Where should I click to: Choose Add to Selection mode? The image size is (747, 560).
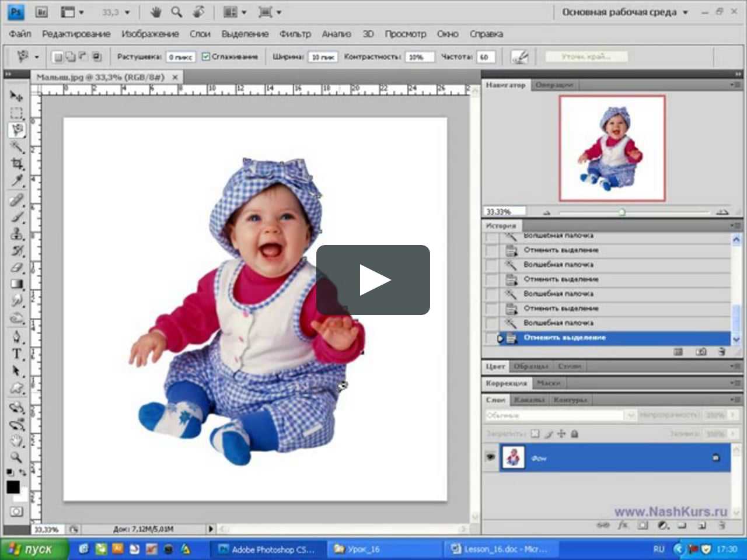click(70, 57)
